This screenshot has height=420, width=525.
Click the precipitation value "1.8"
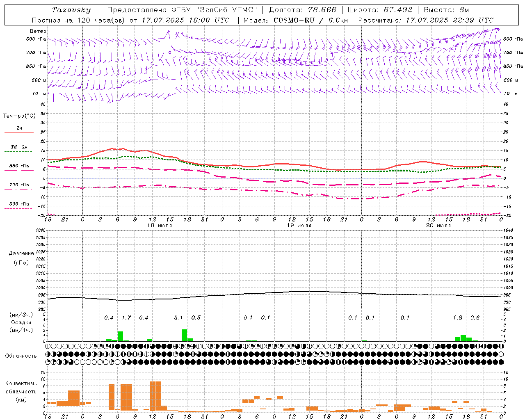(x=457, y=318)
